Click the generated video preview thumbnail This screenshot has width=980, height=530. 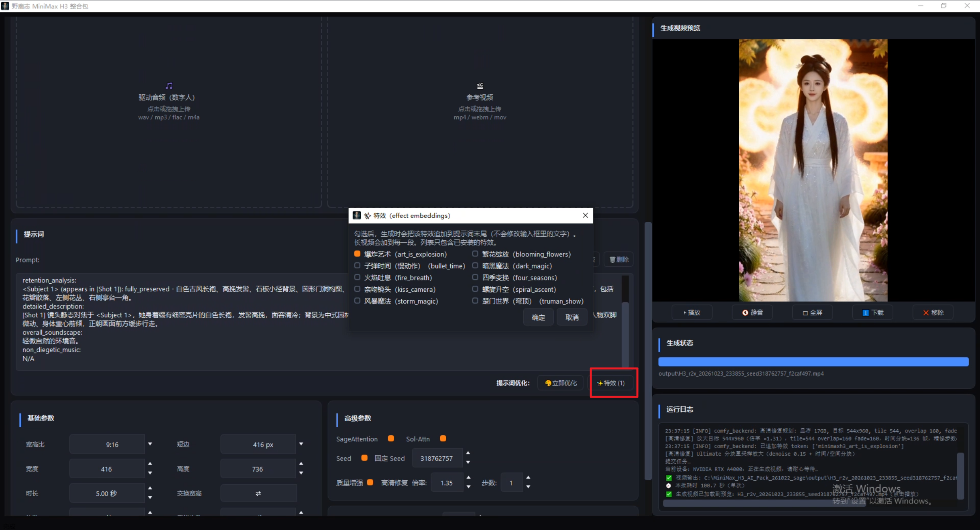pos(813,170)
